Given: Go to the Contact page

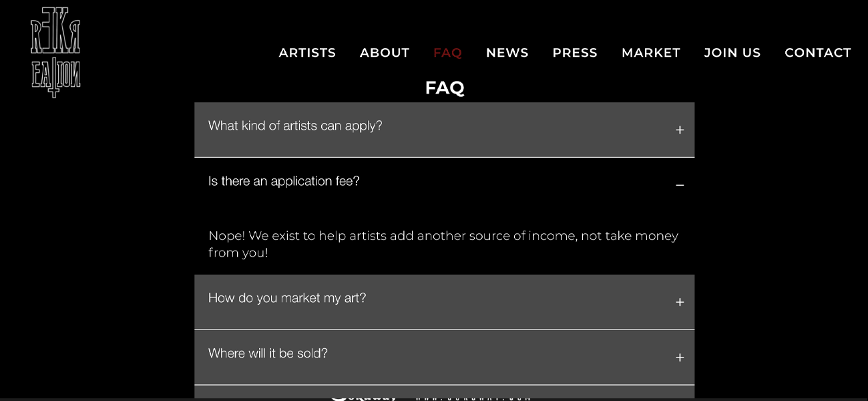Looking at the screenshot, I should click(x=818, y=53).
